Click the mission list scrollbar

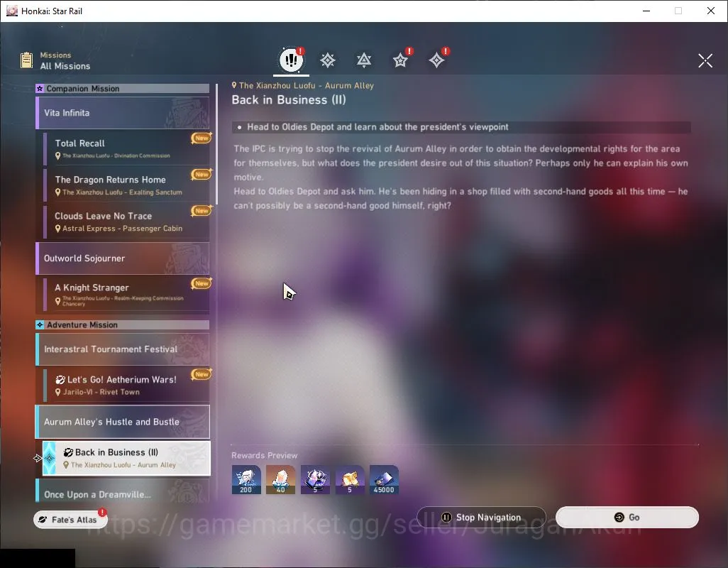pos(216,144)
